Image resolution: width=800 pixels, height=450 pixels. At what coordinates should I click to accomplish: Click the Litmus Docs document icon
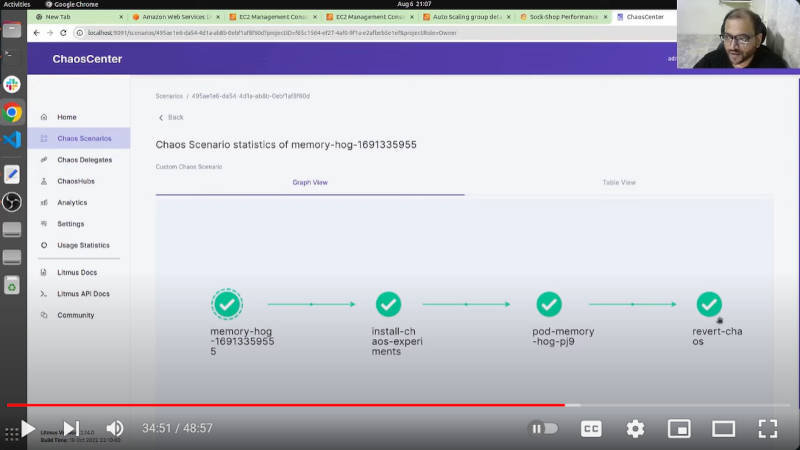coord(44,272)
